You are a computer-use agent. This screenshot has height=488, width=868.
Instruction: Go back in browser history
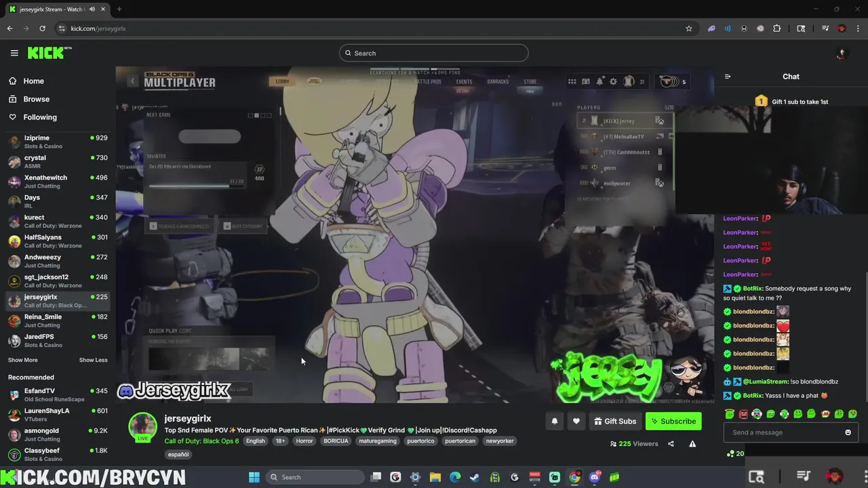click(x=9, y=28)
